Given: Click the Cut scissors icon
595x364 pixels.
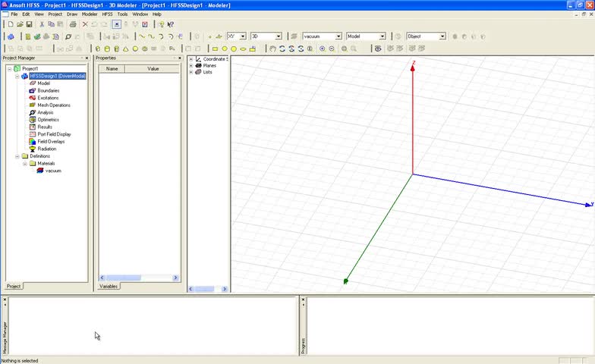Looking at the screenshot, I should pyautogui.click(x=42, y=24).
